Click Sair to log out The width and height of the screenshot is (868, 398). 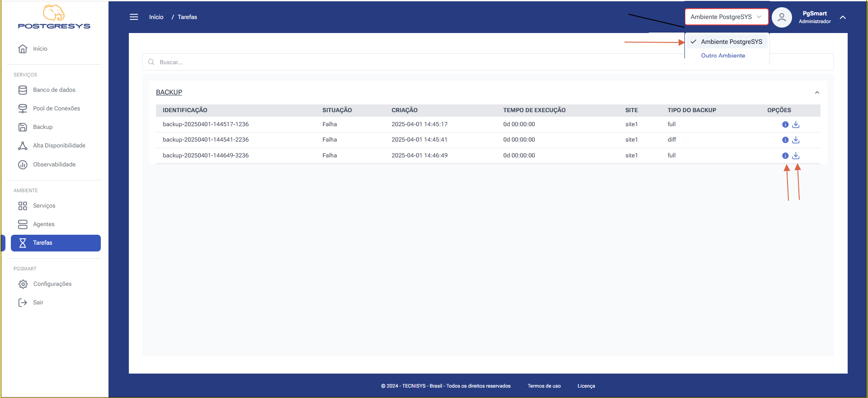[x=38, y=303]
